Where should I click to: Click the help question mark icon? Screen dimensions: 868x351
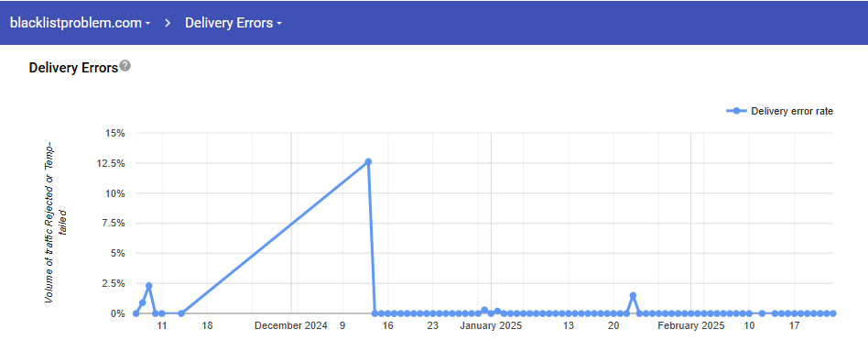[125, 66]
